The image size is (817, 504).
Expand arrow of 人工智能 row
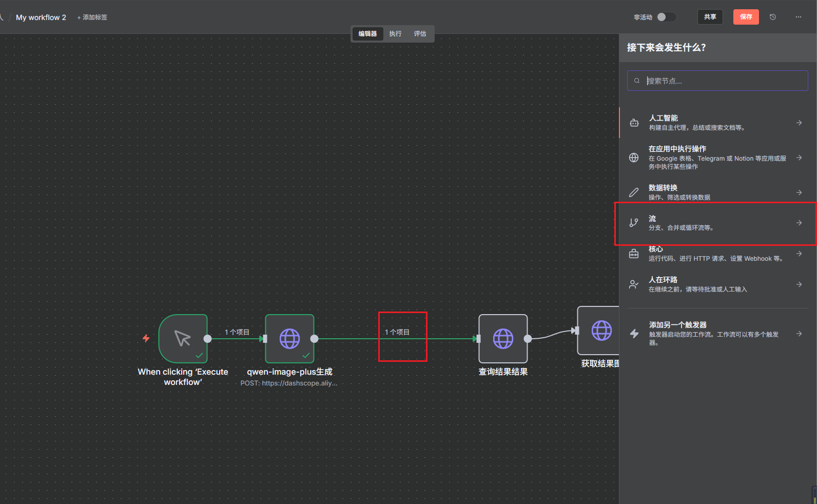point(799,123)
